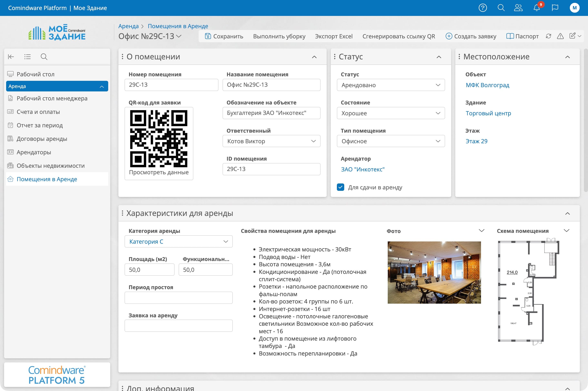Open Договоры аренды in sidebar
This screenshot has height=391, width=588.
tap(42, 139)
